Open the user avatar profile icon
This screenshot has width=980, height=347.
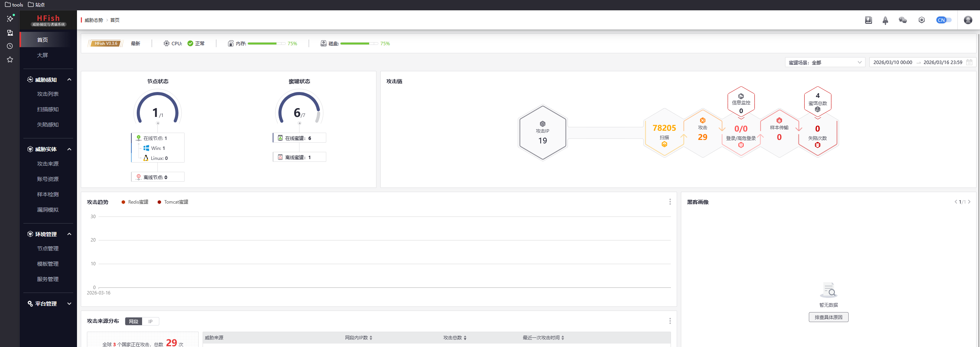(x=968, y=20)
